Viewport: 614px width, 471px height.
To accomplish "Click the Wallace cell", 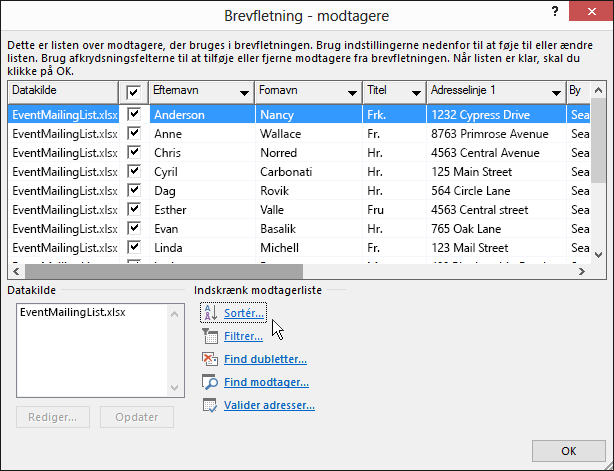I will (309, 134).
